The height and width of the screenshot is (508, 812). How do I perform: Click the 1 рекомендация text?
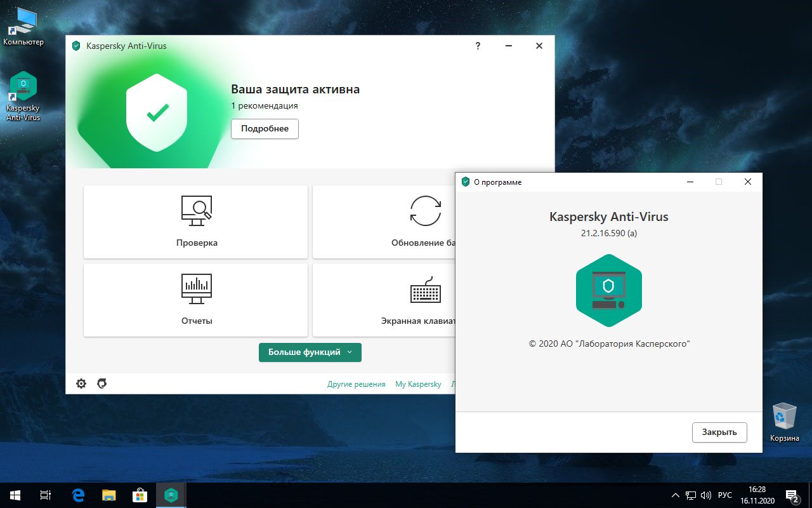[265, 106]
